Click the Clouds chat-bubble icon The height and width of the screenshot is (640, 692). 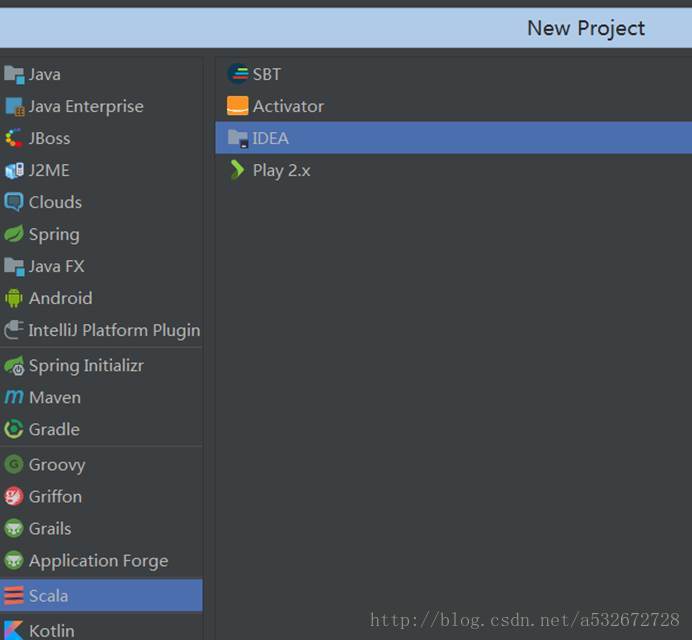tap(14, 202)
